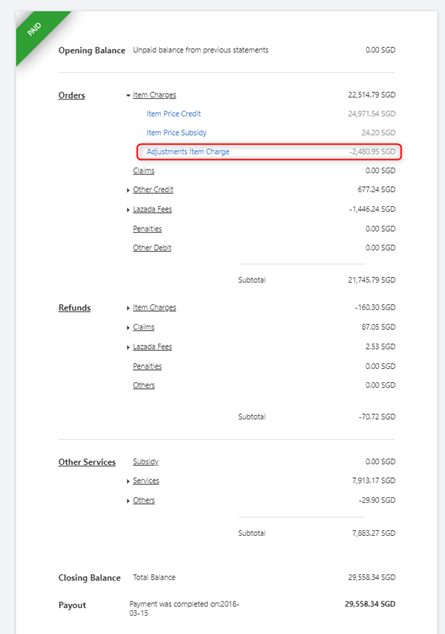Expand the Lazada Fees arrow under Orders
Screen dimensions: 445x634
(x=128, y=210)
